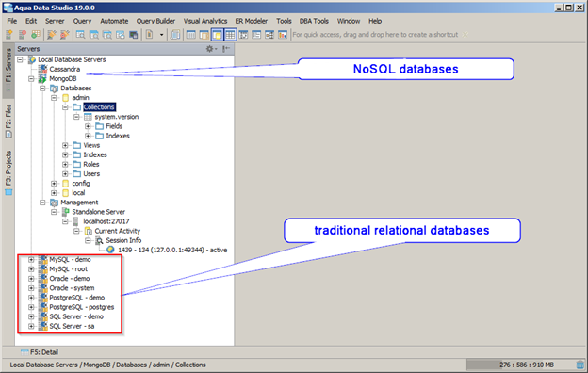Select the Cassandra server in the tree

pyautogui.click(x=64, y=69)
